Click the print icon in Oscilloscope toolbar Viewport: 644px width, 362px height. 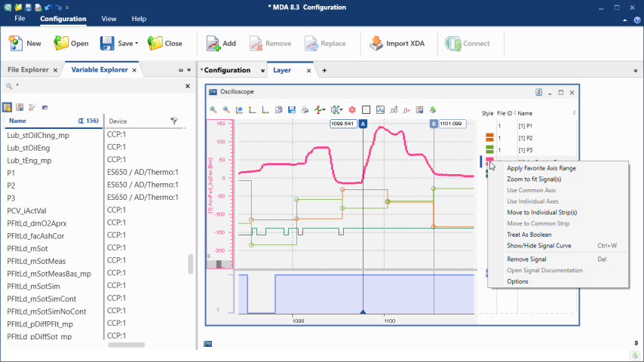tap(304, 109)
